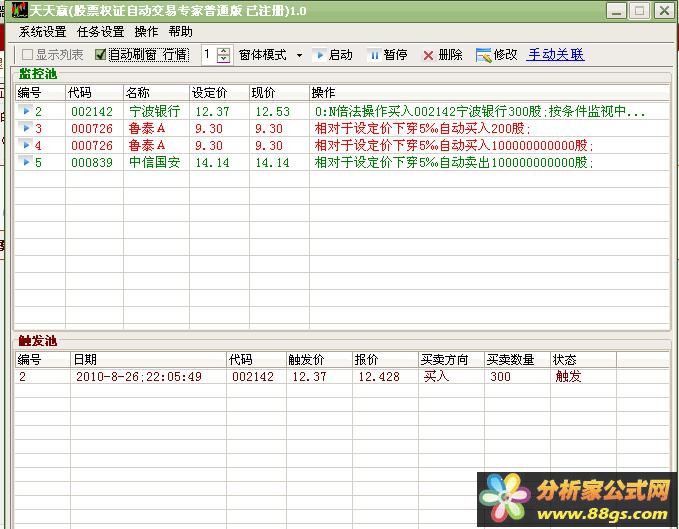679x529 pixels.
Task: Click the 名称 column header
Action: [156, 93]
